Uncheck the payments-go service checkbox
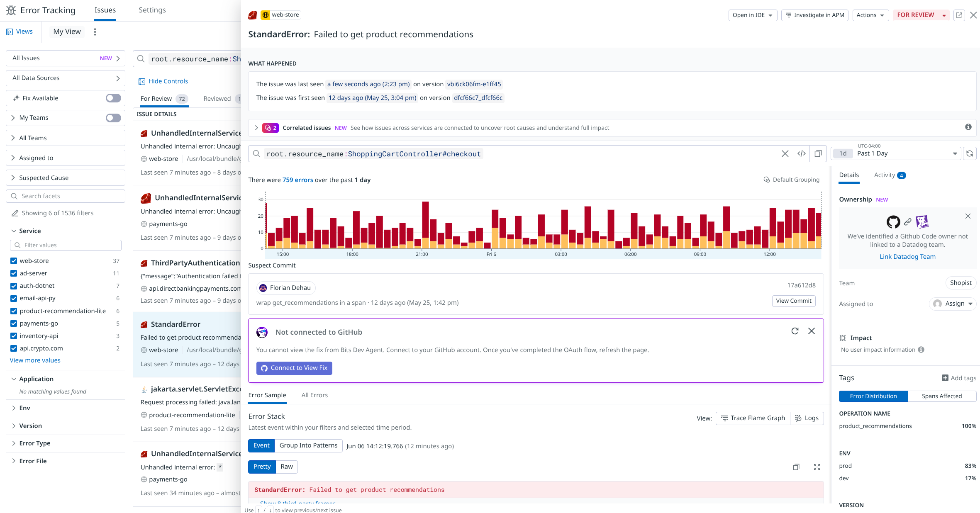 tap(14, 323)
